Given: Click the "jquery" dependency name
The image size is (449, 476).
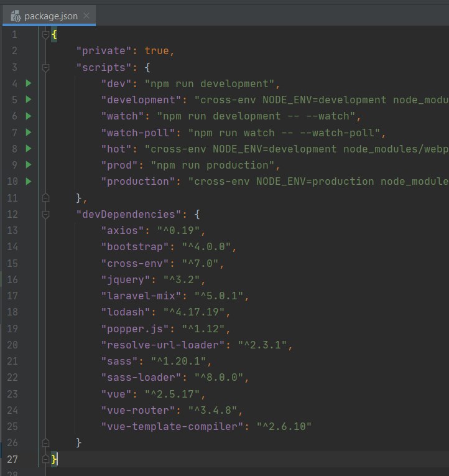Looking at the screenshot, I should [126, 279].
